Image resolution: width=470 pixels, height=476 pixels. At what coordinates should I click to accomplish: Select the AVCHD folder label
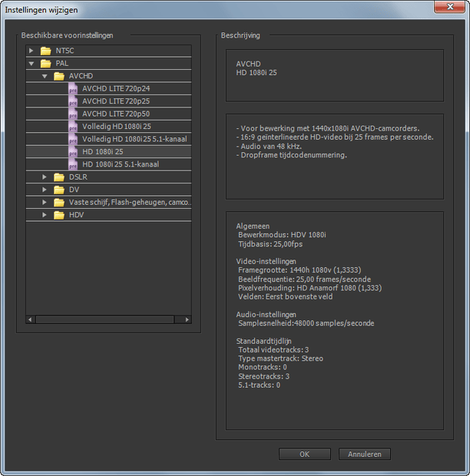point(81,76)
